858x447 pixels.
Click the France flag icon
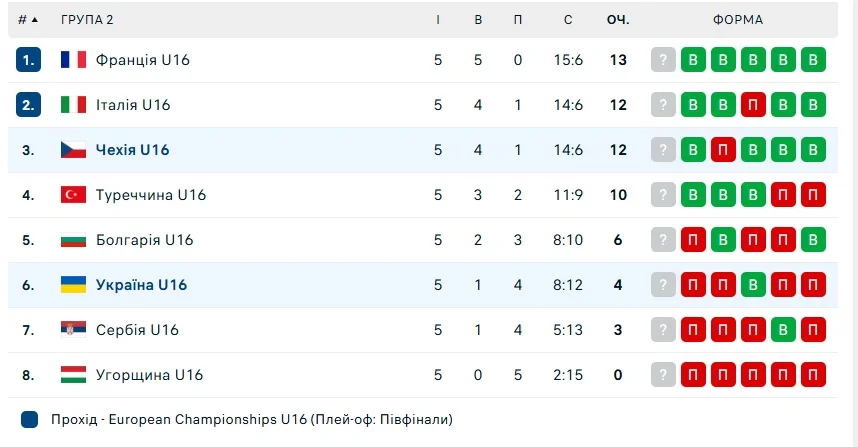tap(73, 60)
